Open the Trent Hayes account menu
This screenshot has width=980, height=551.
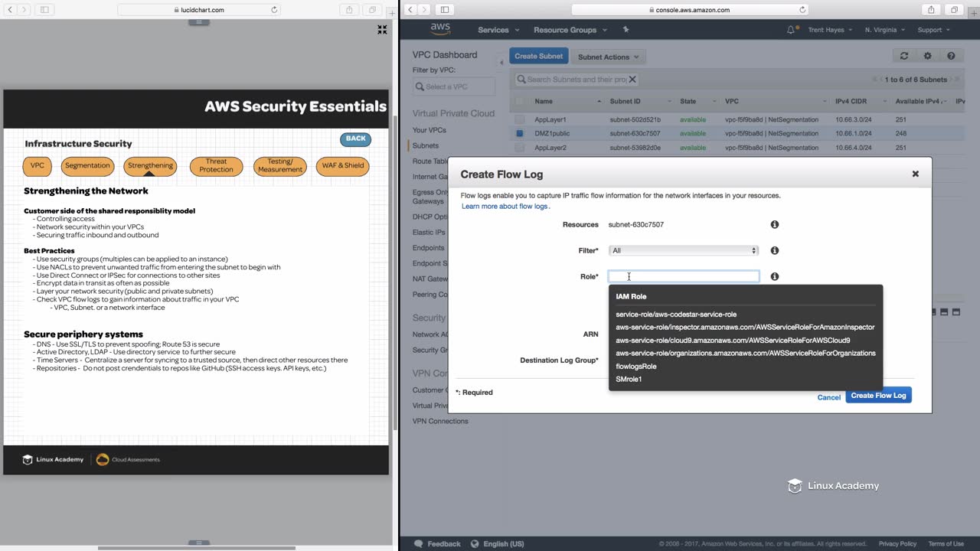pyautogui.click(x=830, y=30)
